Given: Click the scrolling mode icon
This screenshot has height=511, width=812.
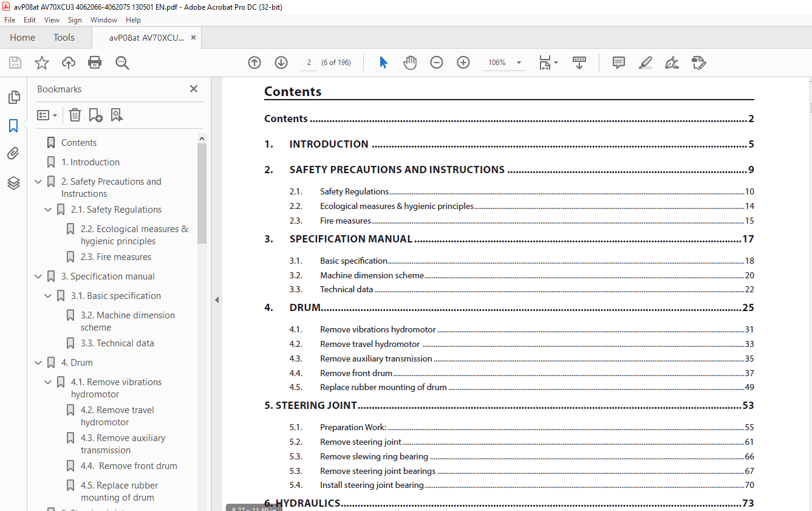Looking at the screenshot, I should tap(579, 63).
